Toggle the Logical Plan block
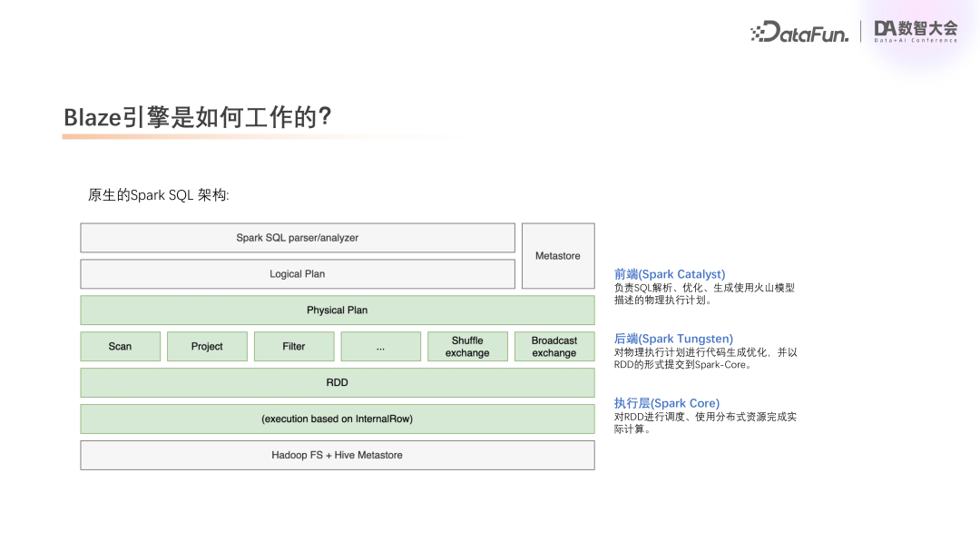Image resolution: width=980 pixels, height=552 pixels. point(298,273)
